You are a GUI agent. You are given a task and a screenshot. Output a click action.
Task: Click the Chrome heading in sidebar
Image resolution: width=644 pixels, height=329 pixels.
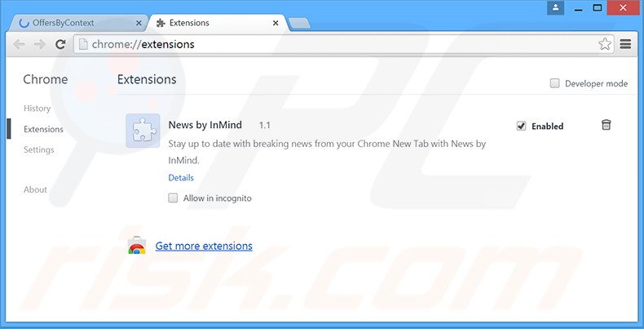[45, 79]
